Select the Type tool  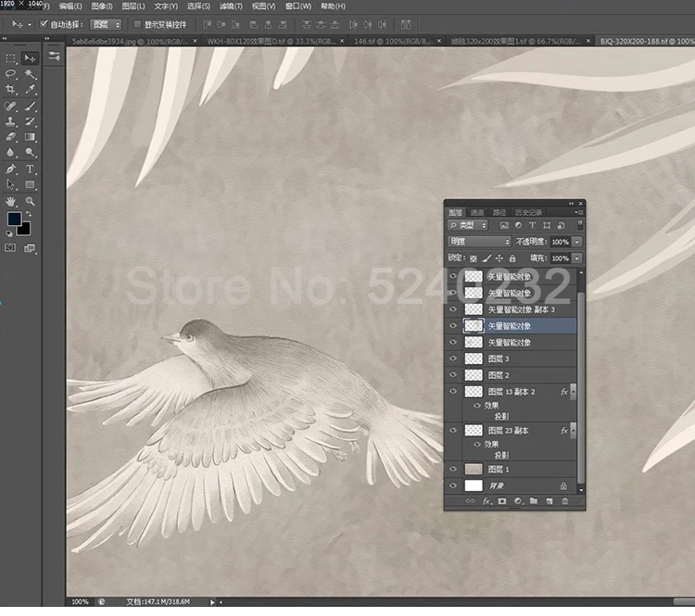(31, 169)
